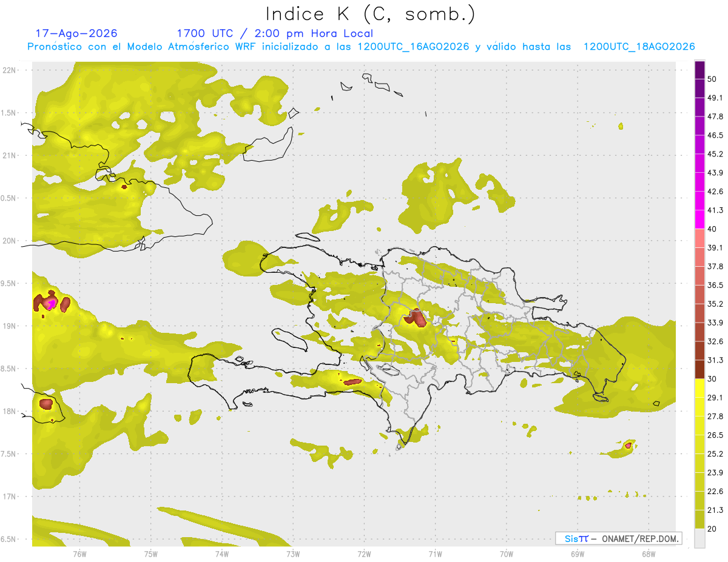Click the colorbar label "35.2"
This screenshot has height=562, width=728.
pyautogui.click(x=715, y=304)
